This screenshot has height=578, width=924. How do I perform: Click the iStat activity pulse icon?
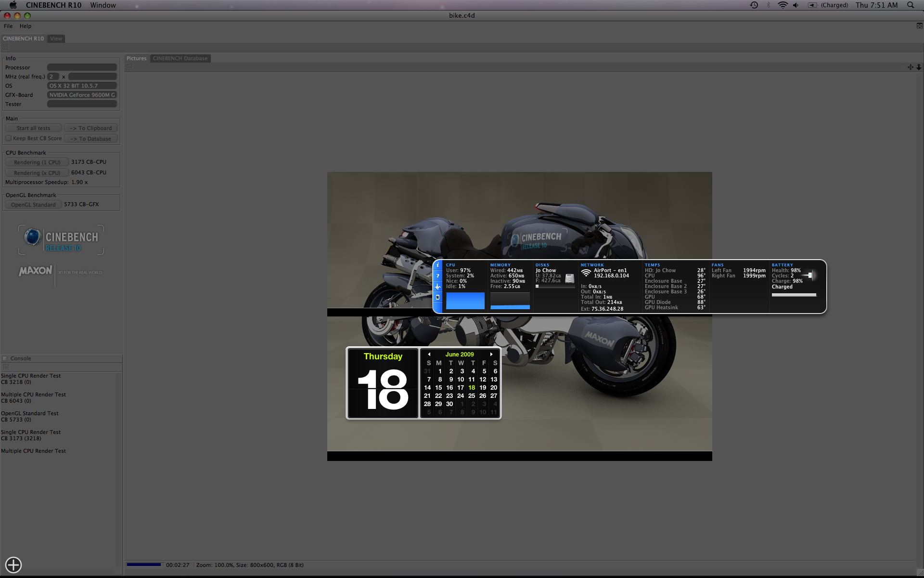[x=437, y=287]
